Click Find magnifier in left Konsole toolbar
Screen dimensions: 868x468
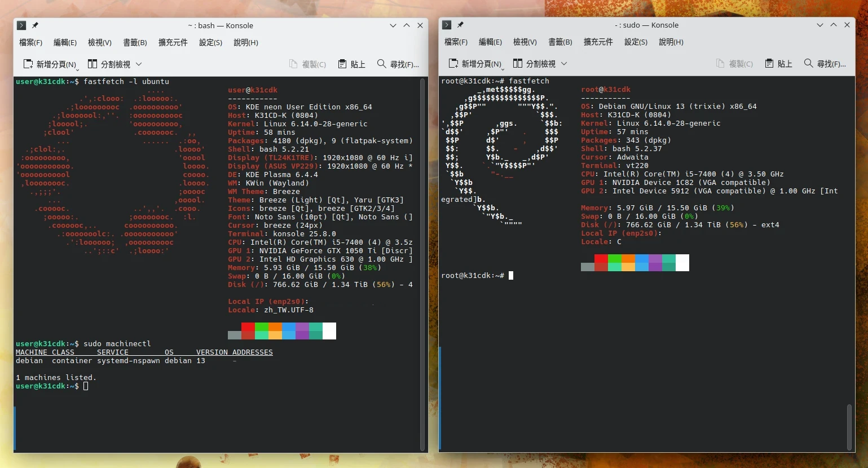[382, 64]
